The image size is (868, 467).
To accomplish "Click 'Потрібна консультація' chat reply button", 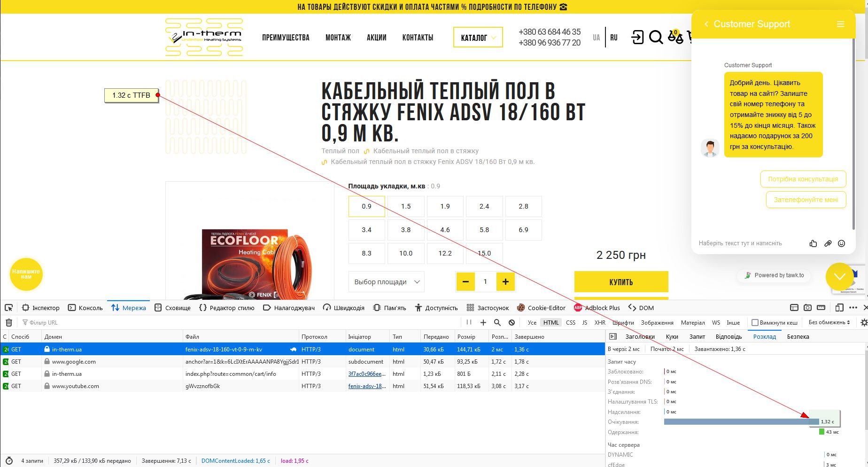I will click(x=803, y=179).
